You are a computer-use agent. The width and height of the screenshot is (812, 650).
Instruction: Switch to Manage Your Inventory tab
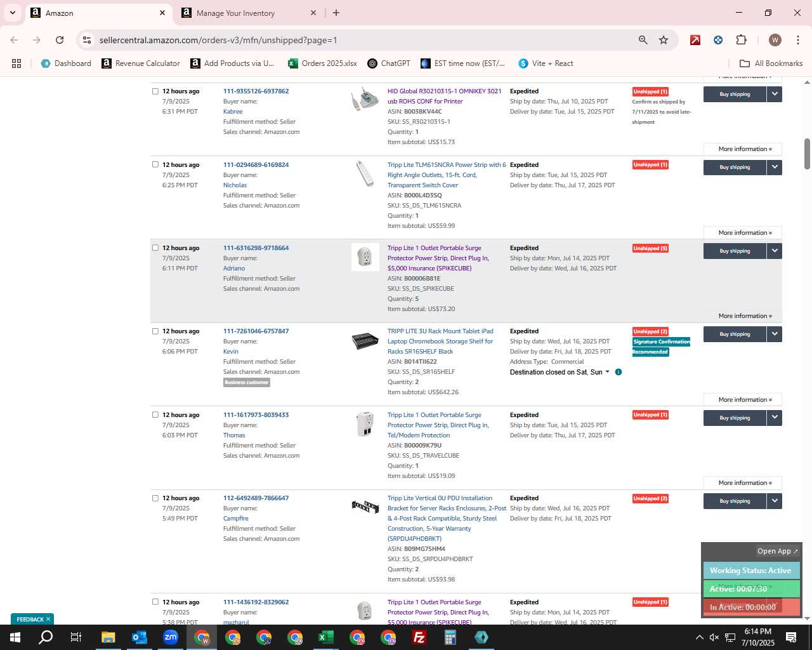[x=249, y=13]
